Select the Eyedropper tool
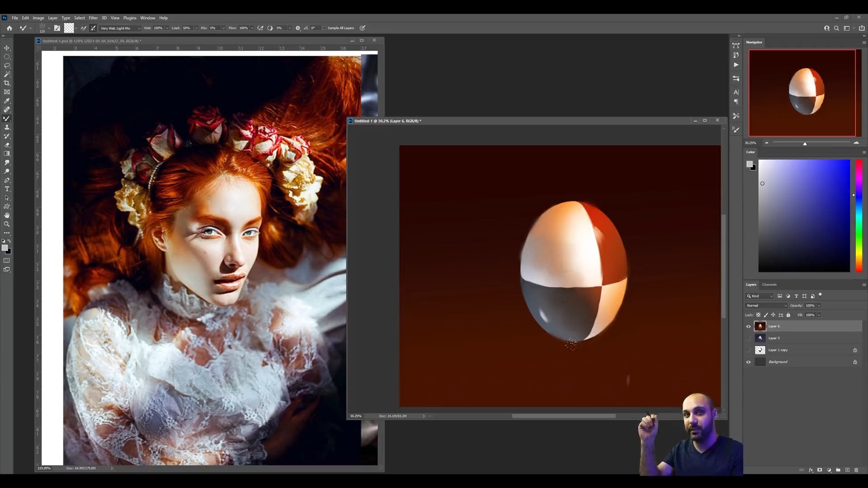This screenshot has width=868, height=488. [x=7, y=101]
